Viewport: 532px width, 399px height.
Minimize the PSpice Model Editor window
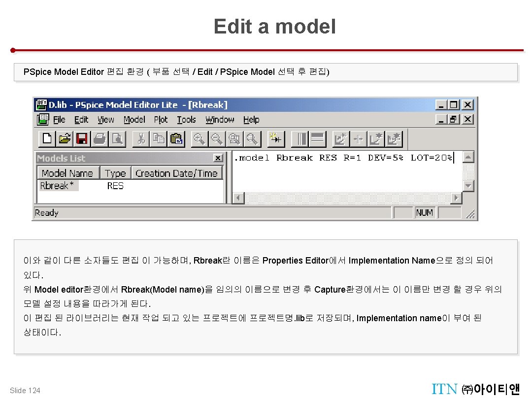pos(441,105)
